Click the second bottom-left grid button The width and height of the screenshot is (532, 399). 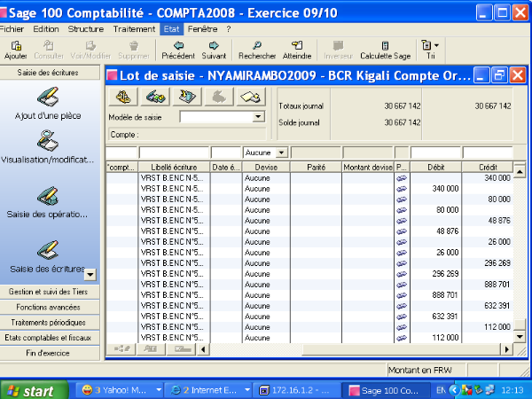coord(151,349)
